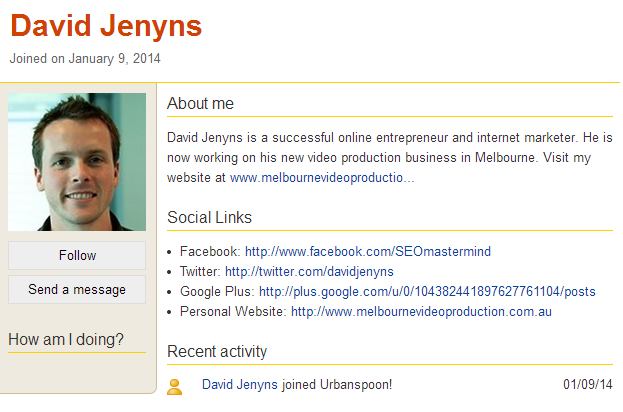Click the 01/09/14 activity date
623x412 pixels.
click(x=588, y=385)
